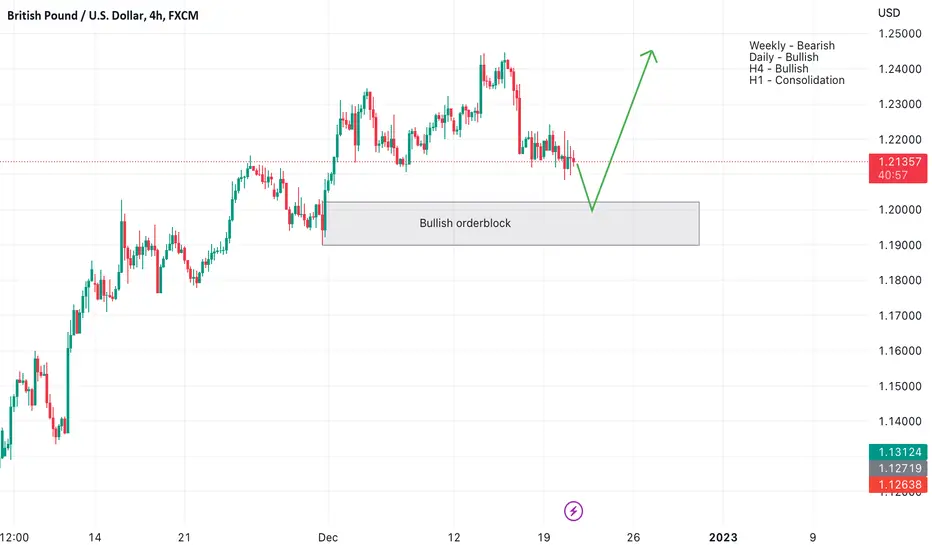This screenshot has height=550, width=932.
Task: Click the 1.25000 price axis label
Action: [x=900, y=34]
